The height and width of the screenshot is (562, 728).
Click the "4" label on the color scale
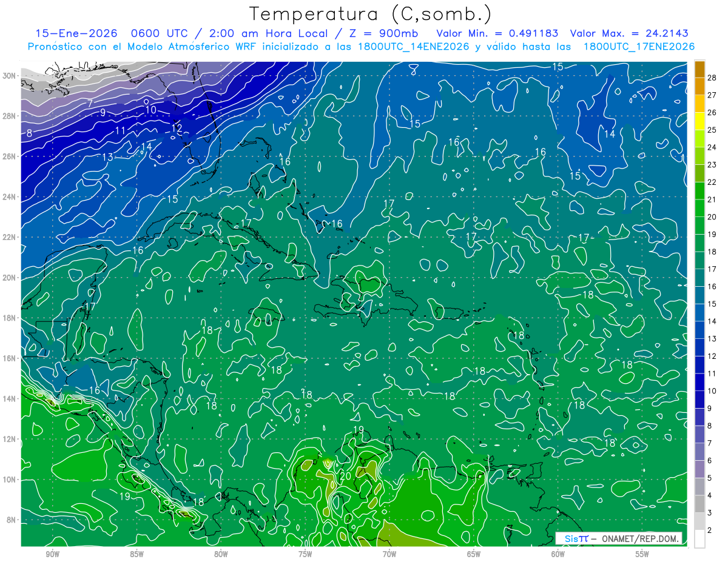[x=710, y=495]
